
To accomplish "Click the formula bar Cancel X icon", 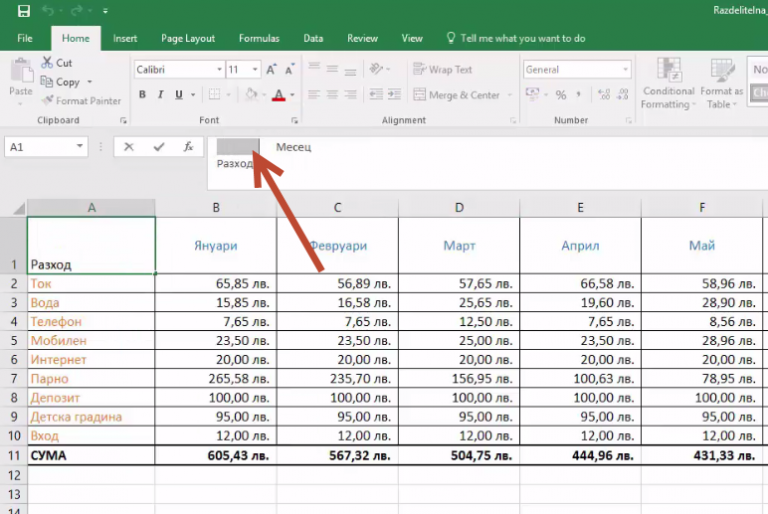I will coord(129,147).
